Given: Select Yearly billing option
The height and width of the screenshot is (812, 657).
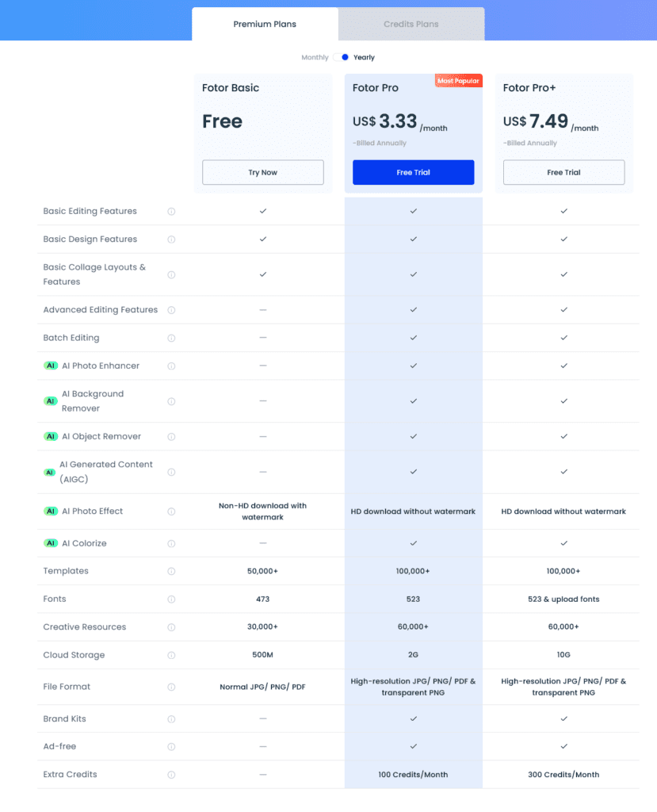Looking at the screenshot, I should coord(365,57).
